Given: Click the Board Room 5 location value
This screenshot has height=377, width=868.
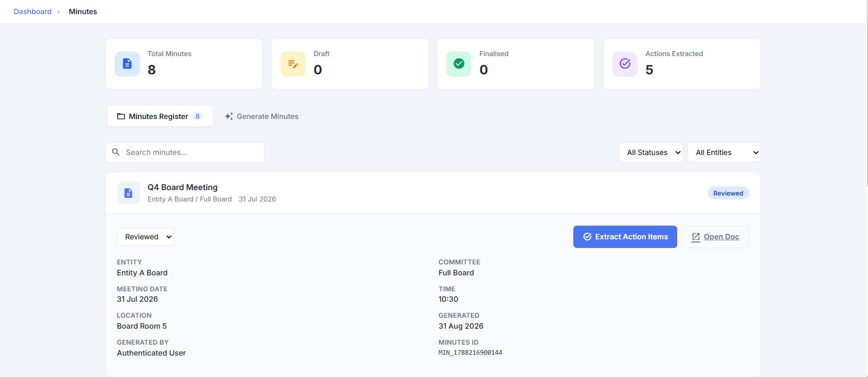Looking at the screenshot, I should [x=142, y=326].
